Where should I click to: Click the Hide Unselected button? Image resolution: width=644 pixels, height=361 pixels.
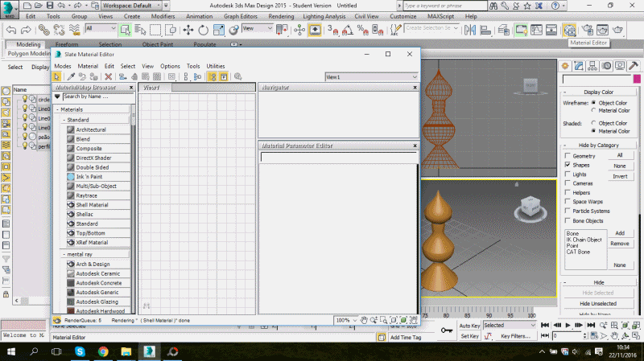point(598,304)
